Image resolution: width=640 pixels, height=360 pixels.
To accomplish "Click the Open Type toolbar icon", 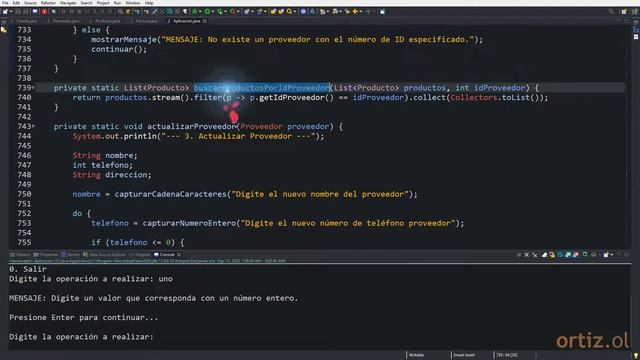I will point(273,11).
